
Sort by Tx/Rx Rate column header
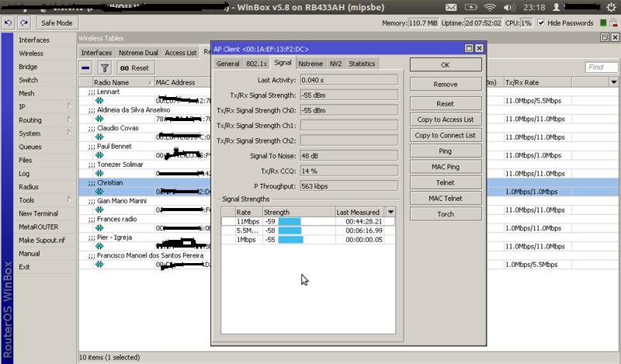click(x=537, y=82)
